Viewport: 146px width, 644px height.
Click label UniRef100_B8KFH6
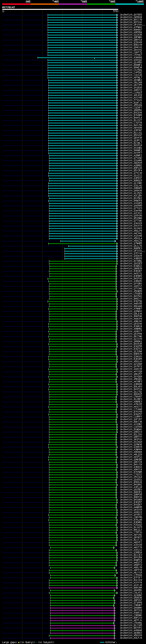[131, 316]
